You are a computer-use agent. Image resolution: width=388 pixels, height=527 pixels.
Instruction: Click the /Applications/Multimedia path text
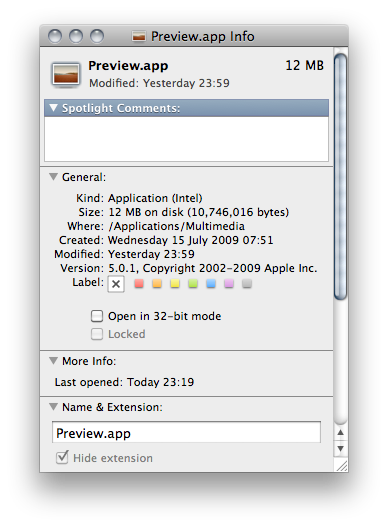(x=177, y=226)
